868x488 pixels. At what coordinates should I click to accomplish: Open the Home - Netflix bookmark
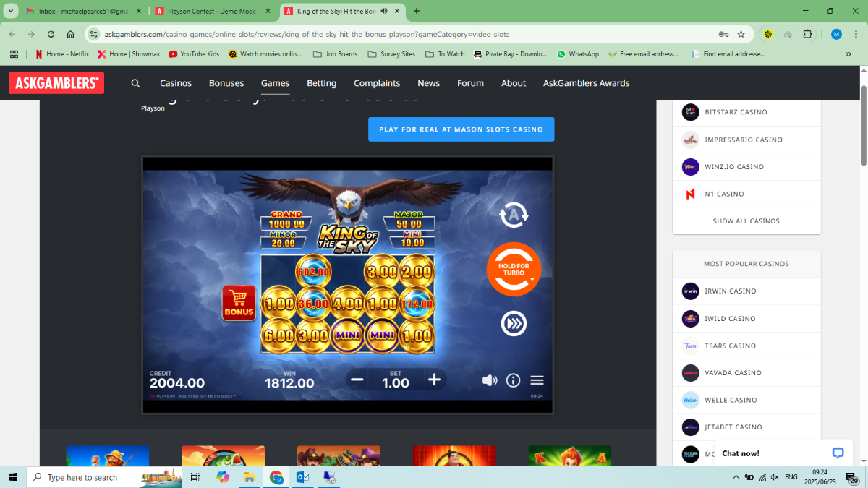[x=62, y=54]
